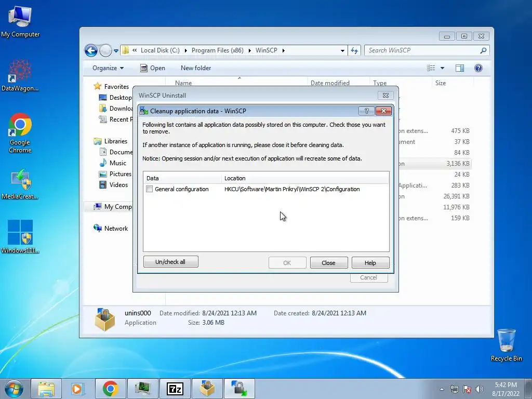Click Program Files (x86) breadcrumb
The image size is (532, 399).
coord(218,50)
